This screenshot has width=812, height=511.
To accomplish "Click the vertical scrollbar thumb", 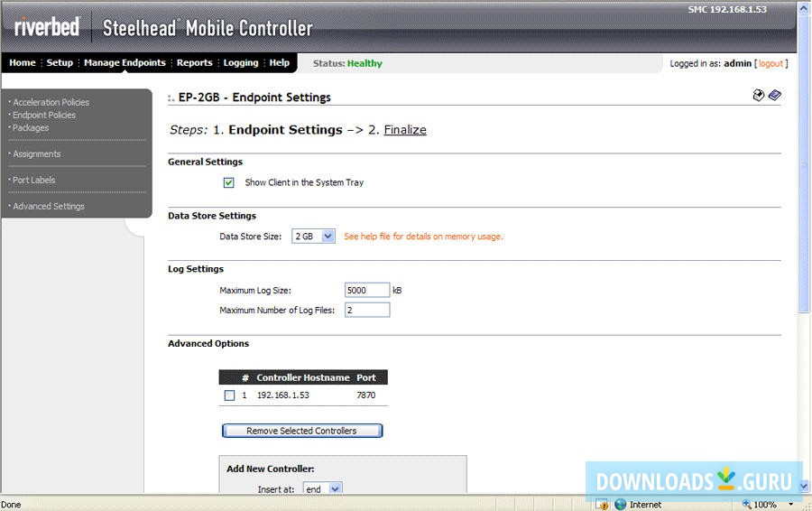I will [804, 166].
